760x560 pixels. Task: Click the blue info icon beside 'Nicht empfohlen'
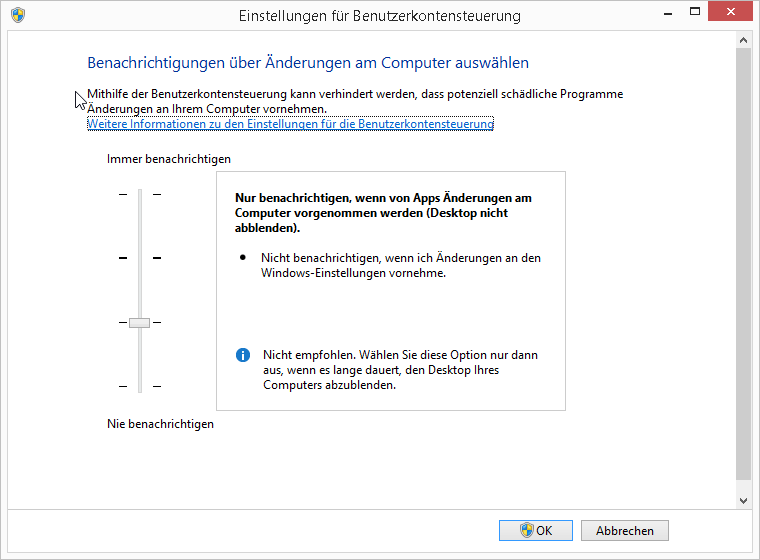243,355
